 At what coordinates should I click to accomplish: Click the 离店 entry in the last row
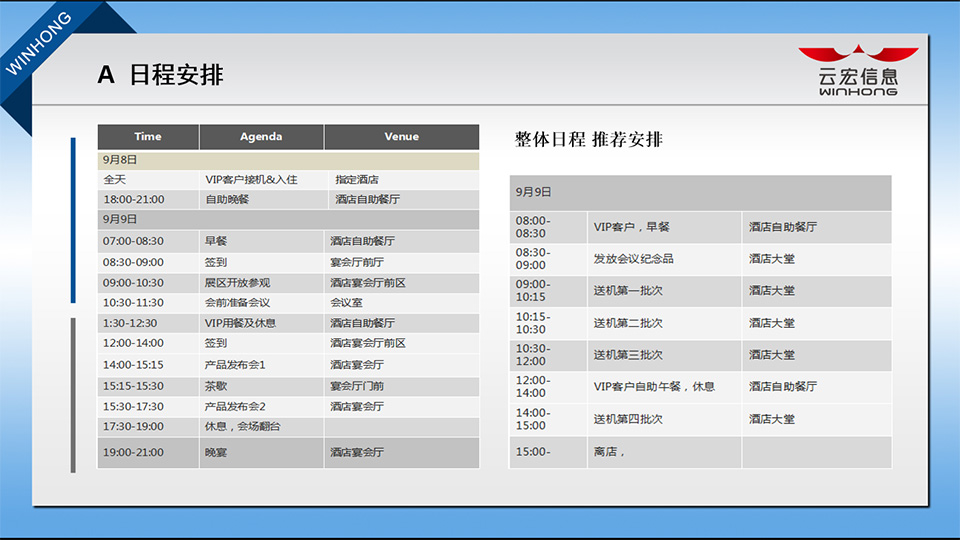[x=609, y=452]
